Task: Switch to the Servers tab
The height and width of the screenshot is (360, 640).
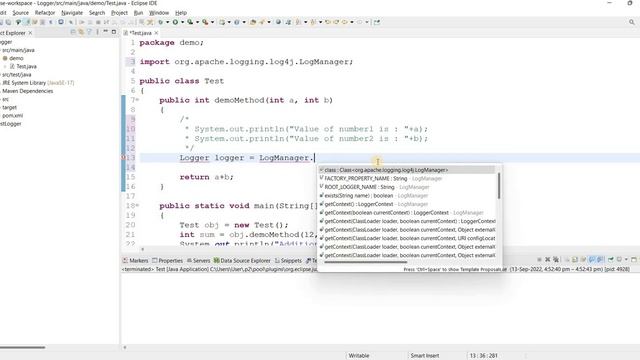Action: click(x=198, y=260)
